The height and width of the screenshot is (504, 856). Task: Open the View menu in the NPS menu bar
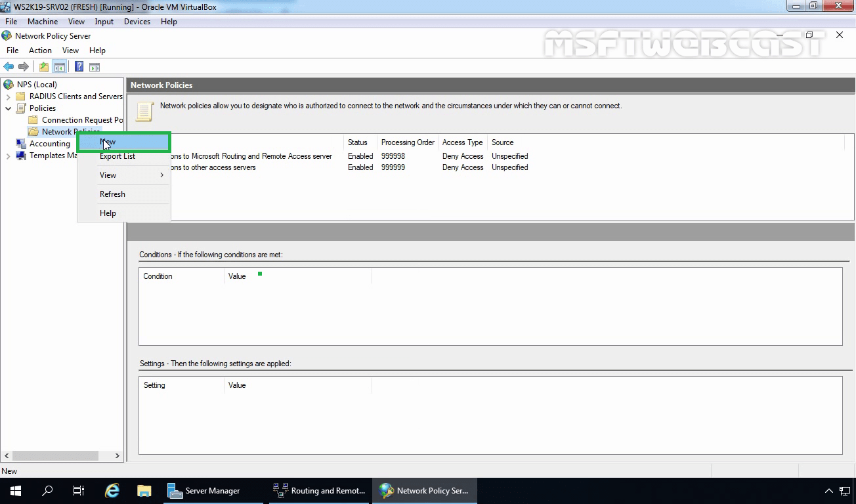click(70, 51)
